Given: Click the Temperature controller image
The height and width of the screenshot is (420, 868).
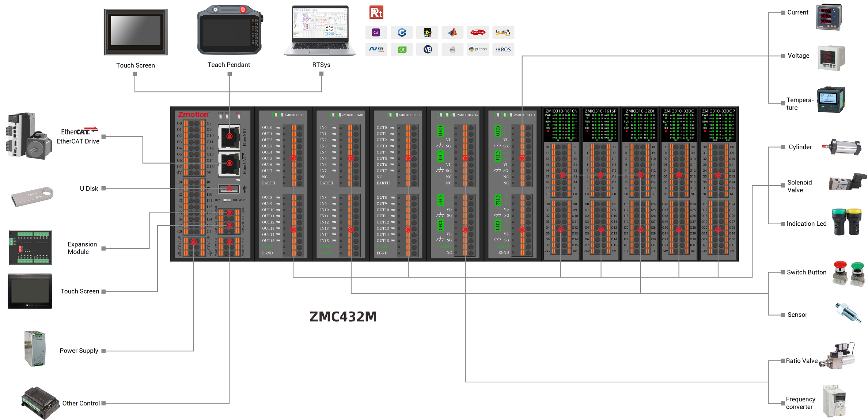Looking at the screenshot, I should (831, 100).
